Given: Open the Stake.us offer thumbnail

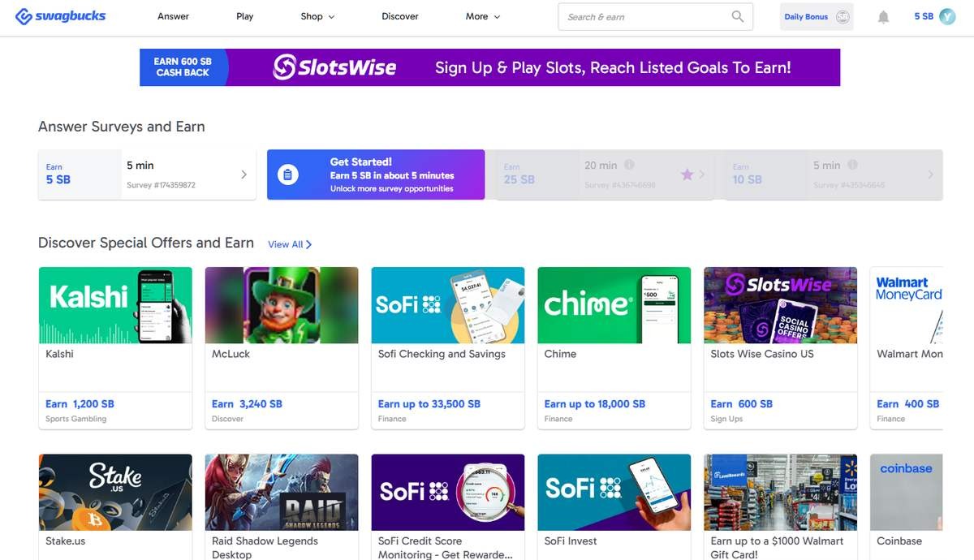Looking at the screenshot, I should [115, 492].
